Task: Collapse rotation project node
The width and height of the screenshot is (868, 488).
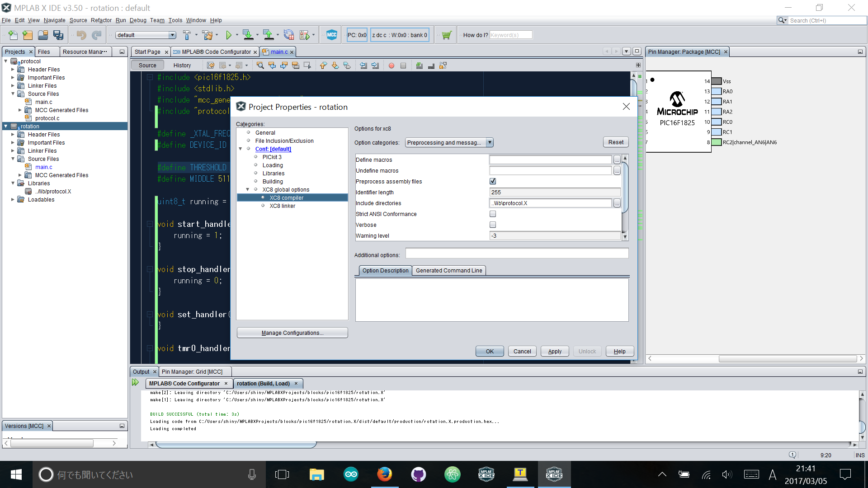Action: (x=6, y=126)
